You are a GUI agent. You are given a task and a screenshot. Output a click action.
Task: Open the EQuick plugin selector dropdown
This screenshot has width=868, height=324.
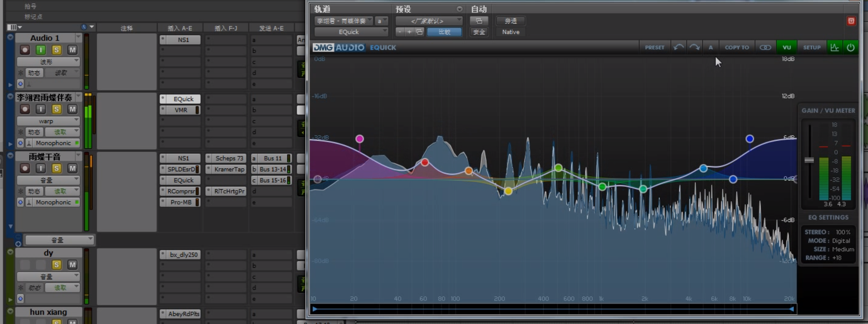pos(351,32)
